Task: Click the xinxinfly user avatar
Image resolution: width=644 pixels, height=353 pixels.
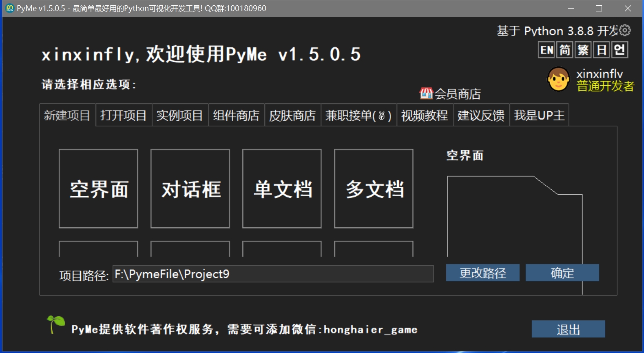Action: pos(558,79)
